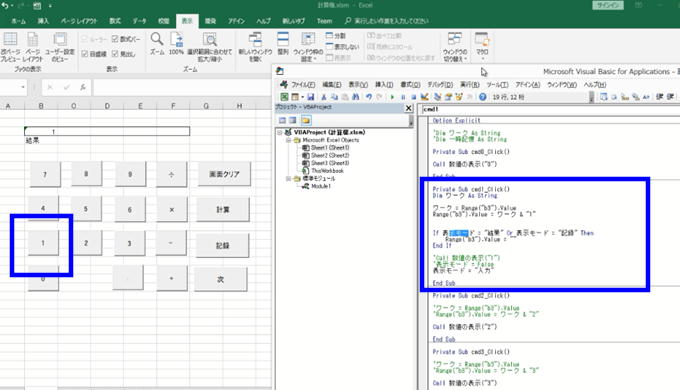The height and width of the screenshot is (390, 680).
Task: Save project with VBA floppy disk icon
Action: pos(311,97)
